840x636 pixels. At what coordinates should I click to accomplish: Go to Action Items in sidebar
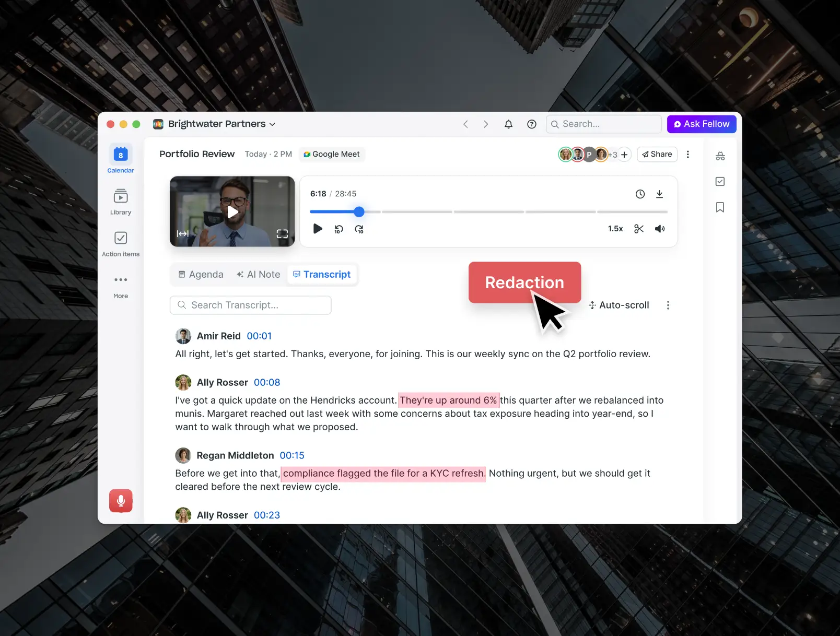click(x=121, y=244)
